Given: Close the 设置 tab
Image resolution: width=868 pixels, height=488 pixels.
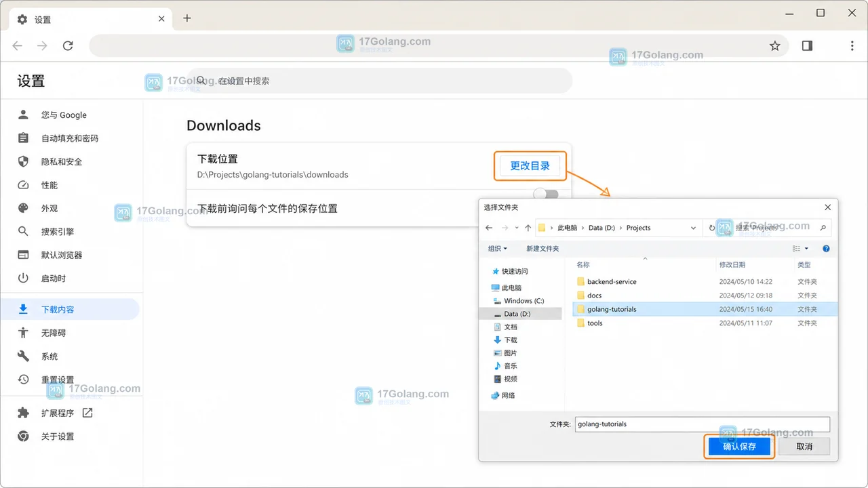Looking at the screenshot, I should 161,19.
